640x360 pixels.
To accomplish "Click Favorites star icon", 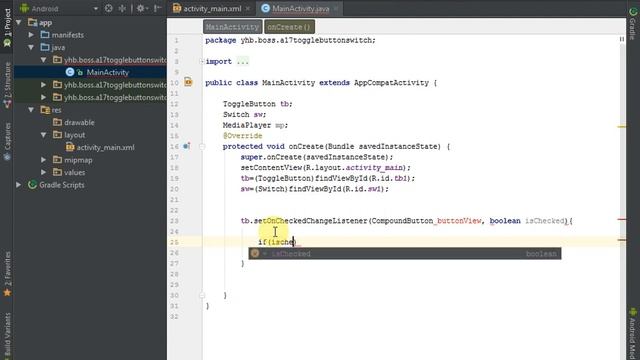I will [x=7, y=293].
